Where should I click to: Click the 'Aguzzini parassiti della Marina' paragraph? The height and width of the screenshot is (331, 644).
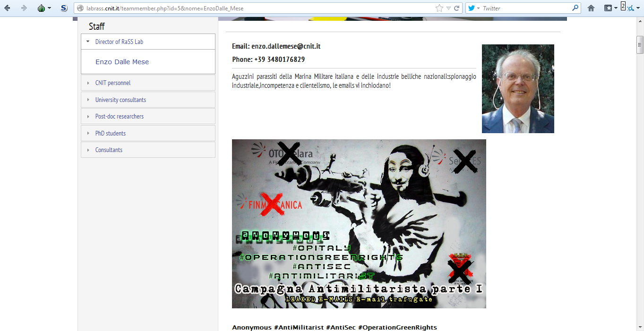tap(354, 81)
